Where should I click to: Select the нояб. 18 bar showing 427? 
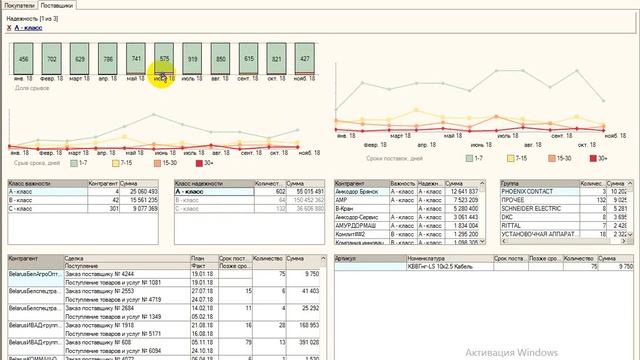pos(305,59)
